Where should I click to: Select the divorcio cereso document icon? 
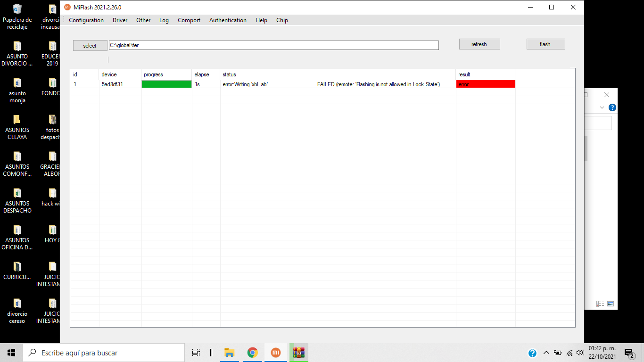click(17, 311)
